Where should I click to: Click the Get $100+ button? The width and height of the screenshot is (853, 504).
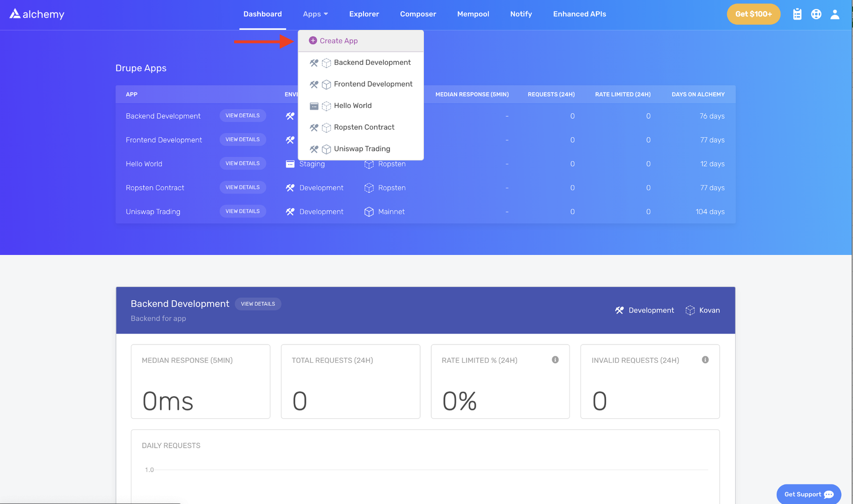[753, 14]
